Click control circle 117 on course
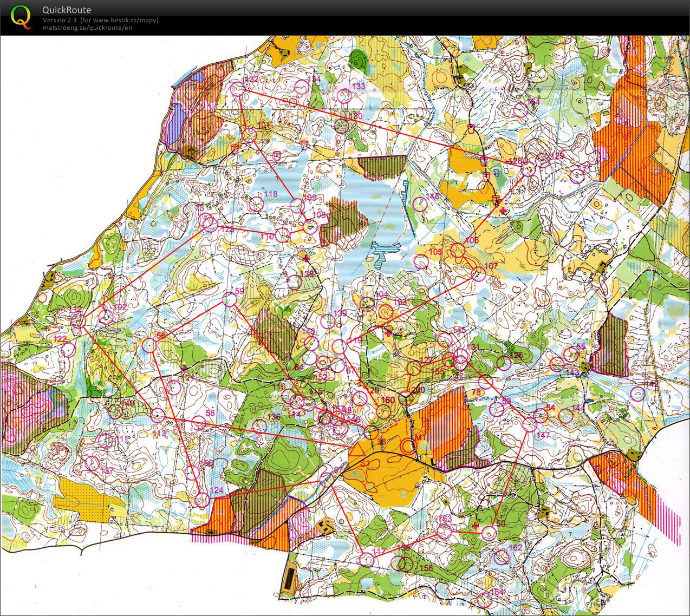Viewport: 690px width, 616px height. 367,559
